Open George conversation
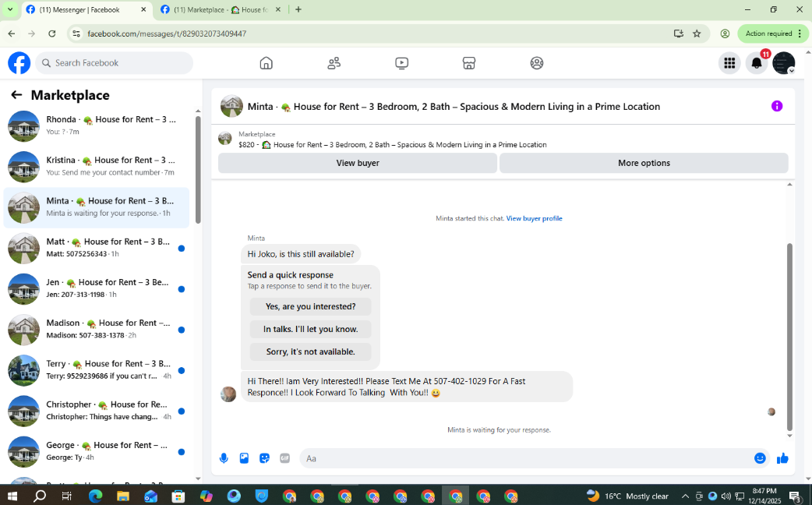This screenshot has width=812, height=505. click(x=97, y=452)
